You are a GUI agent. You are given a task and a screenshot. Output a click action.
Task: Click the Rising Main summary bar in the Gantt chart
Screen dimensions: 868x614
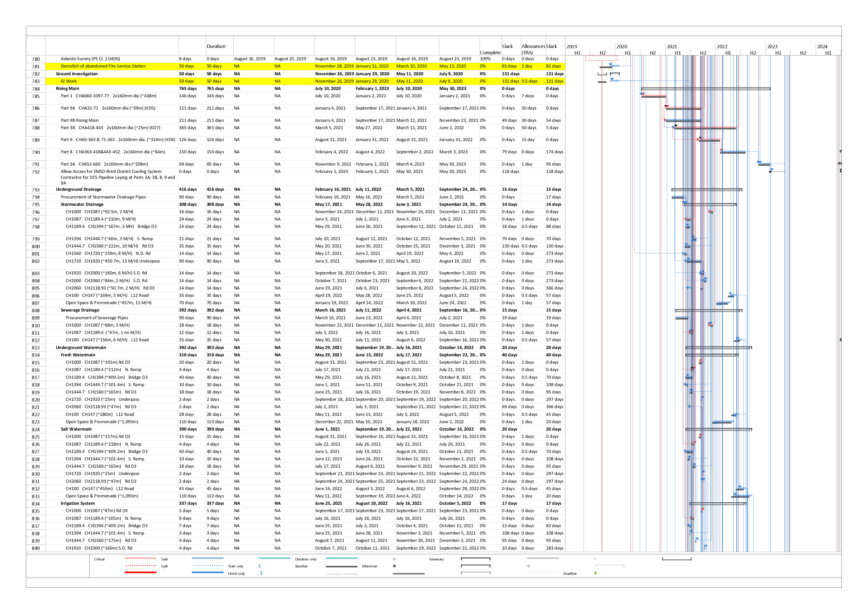point(705,89)
